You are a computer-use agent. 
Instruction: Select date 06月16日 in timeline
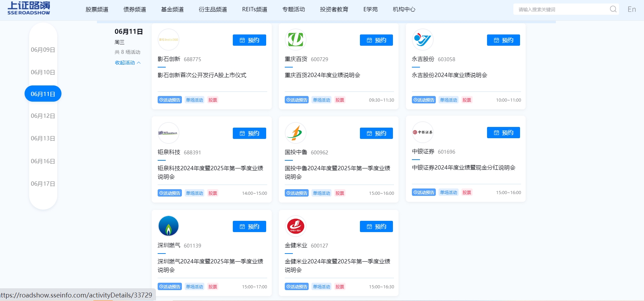pos(43,161)
